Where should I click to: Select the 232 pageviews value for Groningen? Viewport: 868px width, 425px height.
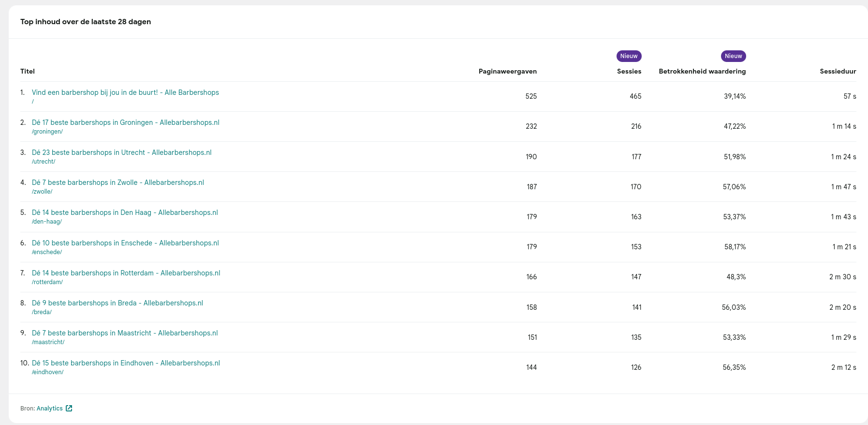531,126
